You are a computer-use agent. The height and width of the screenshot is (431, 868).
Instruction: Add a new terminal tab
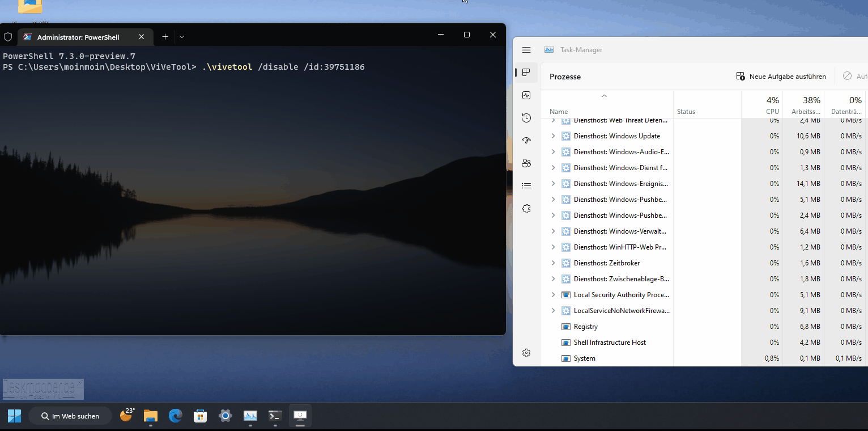pos(165,37)
